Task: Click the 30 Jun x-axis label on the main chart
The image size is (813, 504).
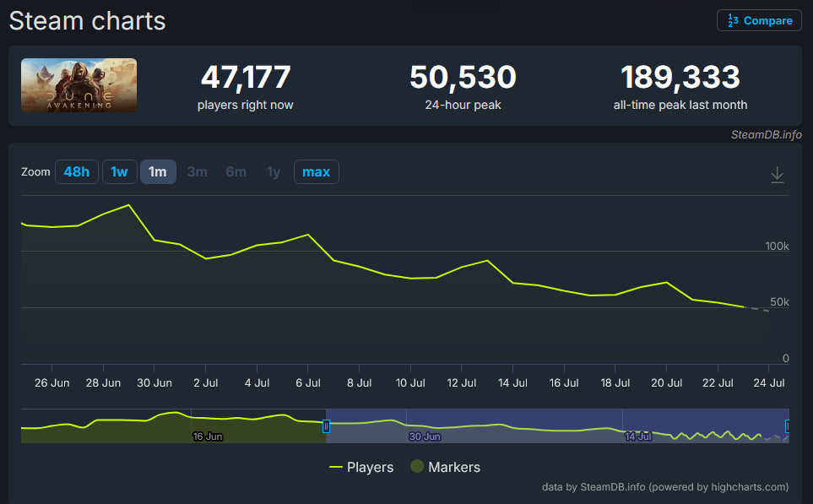Action: click(x=154, y=382)
